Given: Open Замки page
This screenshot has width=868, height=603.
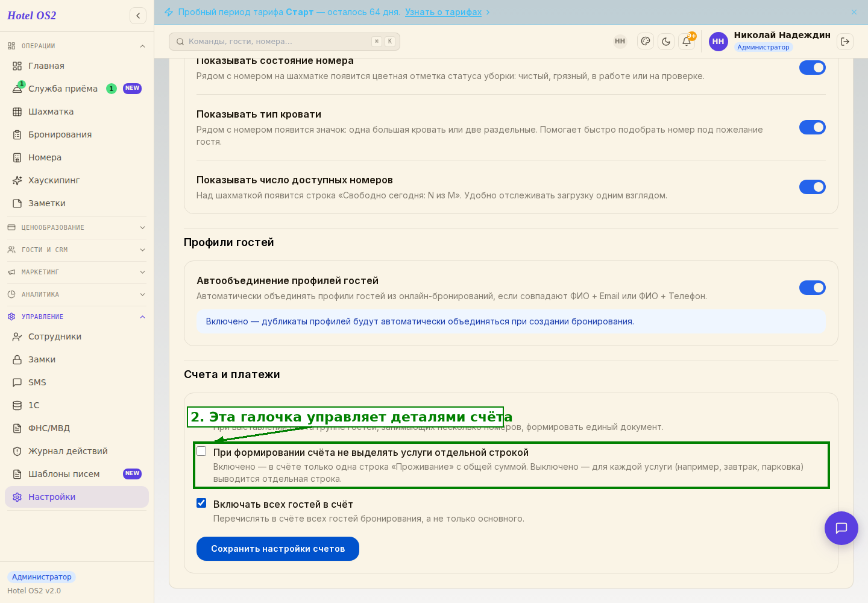Looking at the screenshot, I should 77,359.
